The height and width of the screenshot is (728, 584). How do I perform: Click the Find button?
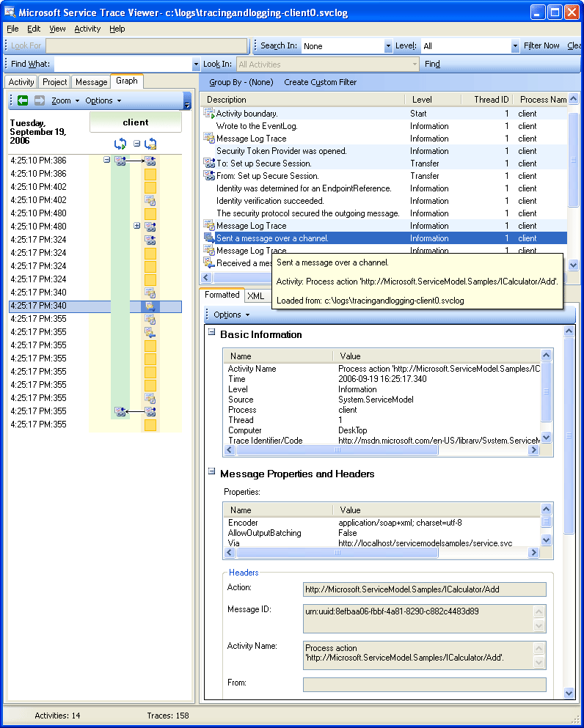tap(432, 64)
